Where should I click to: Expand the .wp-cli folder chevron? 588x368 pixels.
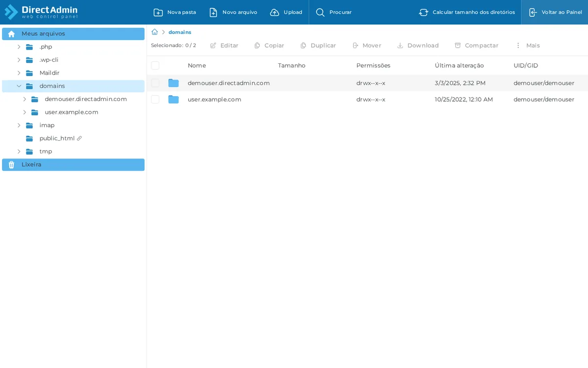point(19,60)
